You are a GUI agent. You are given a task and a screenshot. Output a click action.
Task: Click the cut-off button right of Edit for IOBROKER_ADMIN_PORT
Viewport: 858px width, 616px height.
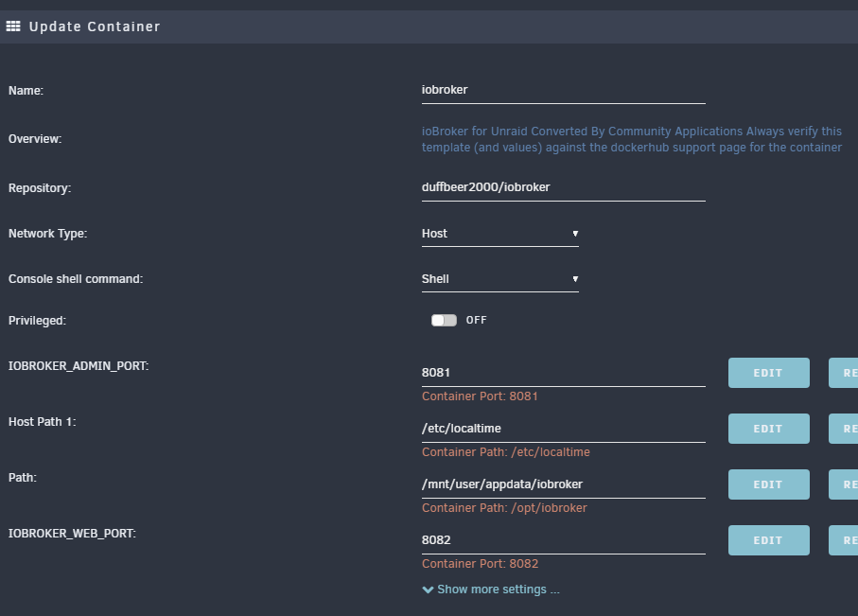[x=843, y=373]
